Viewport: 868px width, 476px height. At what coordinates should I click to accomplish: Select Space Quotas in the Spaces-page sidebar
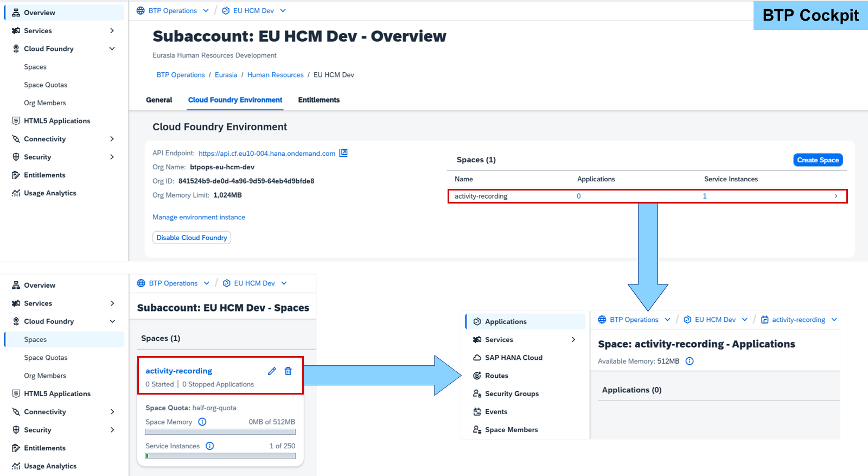pos(46,358)
